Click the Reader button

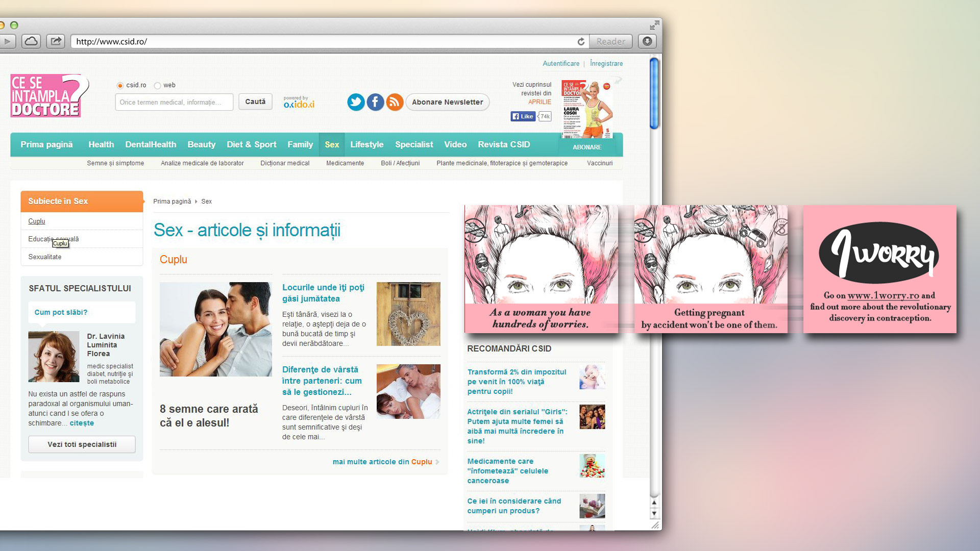(610, 41)
